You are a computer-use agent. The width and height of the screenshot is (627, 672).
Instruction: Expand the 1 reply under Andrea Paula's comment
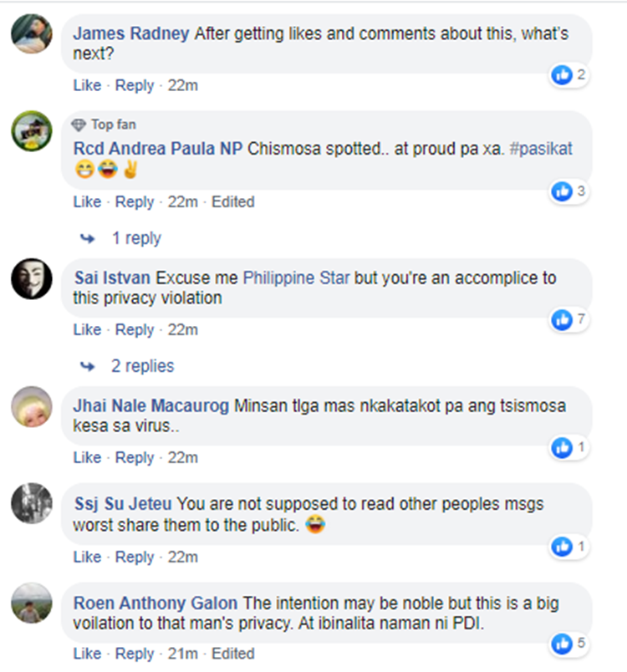pos(136,238)
